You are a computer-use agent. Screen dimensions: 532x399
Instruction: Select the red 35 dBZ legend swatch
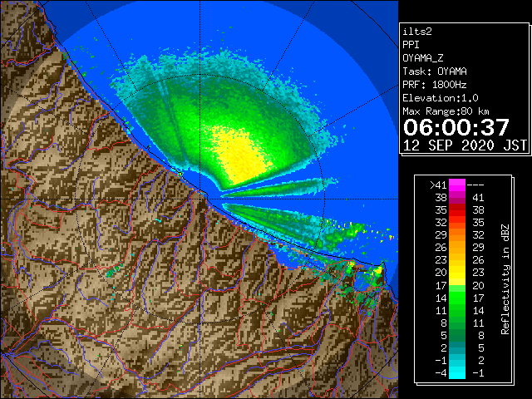457,210
